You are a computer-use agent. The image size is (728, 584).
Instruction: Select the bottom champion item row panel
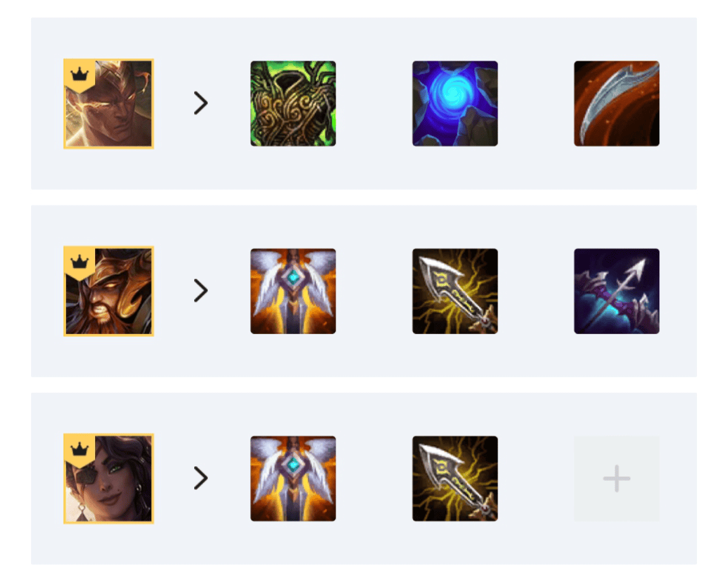(364, 478)
